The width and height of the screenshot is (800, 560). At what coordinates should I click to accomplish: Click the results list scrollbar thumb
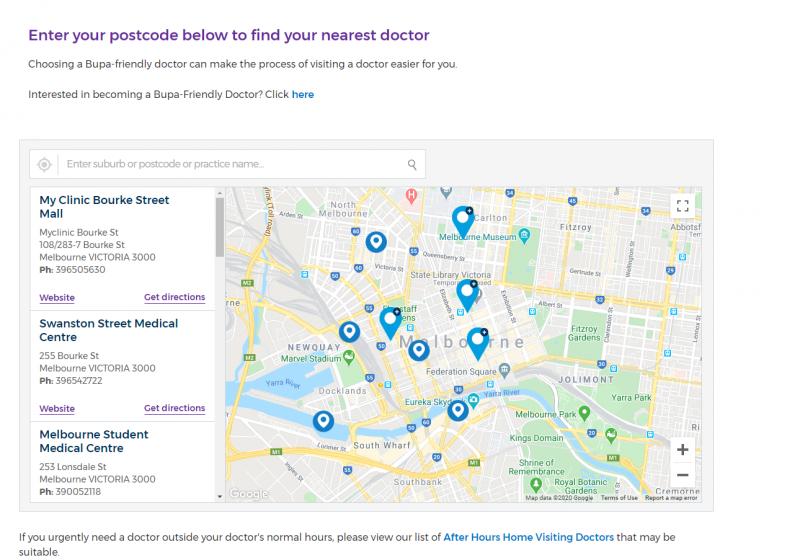[x=220, y=227]
